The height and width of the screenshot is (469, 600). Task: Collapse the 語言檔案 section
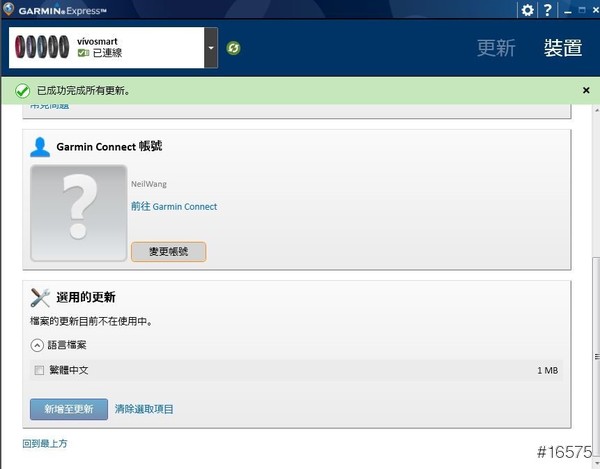coord(37,345)
